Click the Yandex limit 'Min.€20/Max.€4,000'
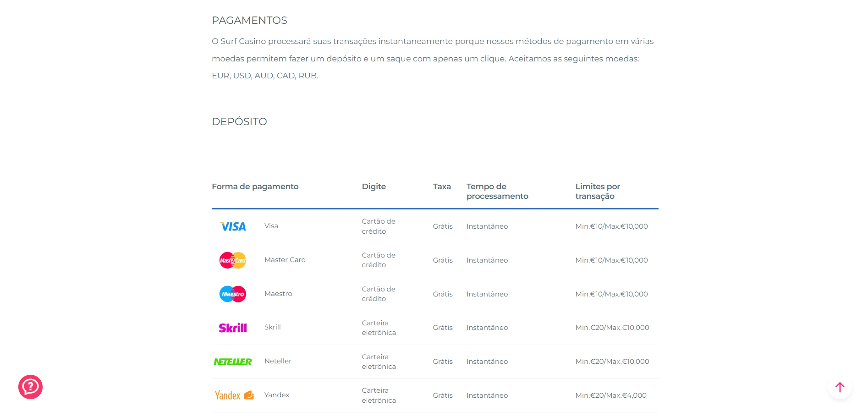 [x=611, y=395]
